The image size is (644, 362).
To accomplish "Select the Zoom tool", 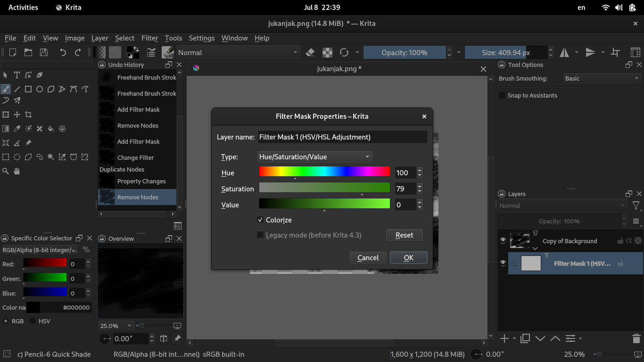I will (x=6, y=171).
